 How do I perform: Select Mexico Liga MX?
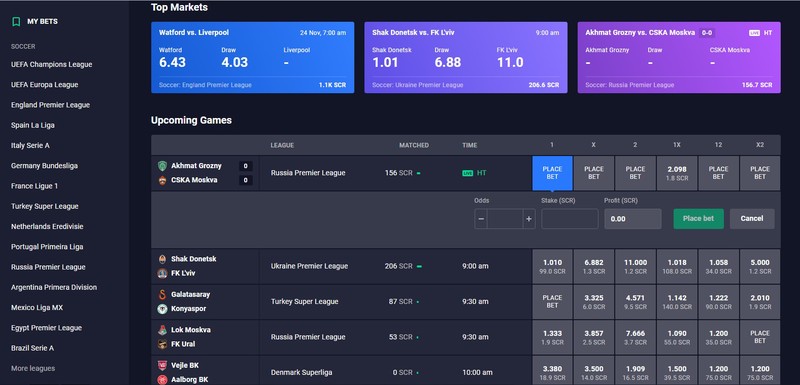[37, 307]
